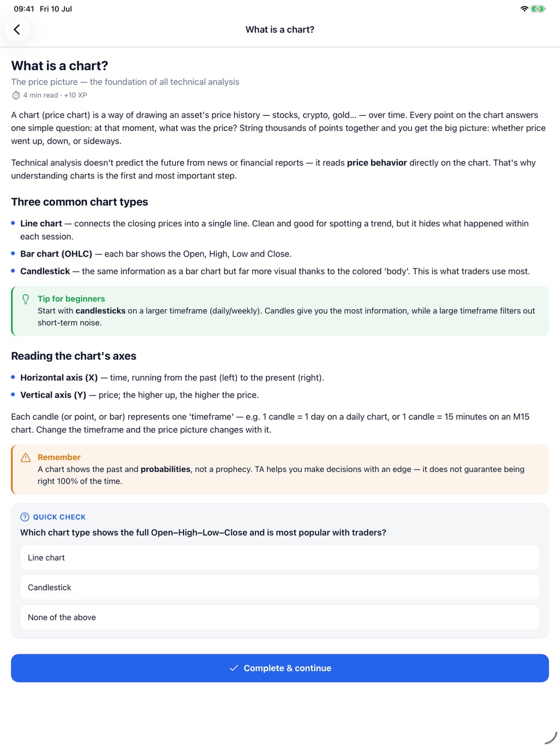Tap the Wi-Fi status icon
This screenshot has width=560, height=747.
tap(524, 9)
